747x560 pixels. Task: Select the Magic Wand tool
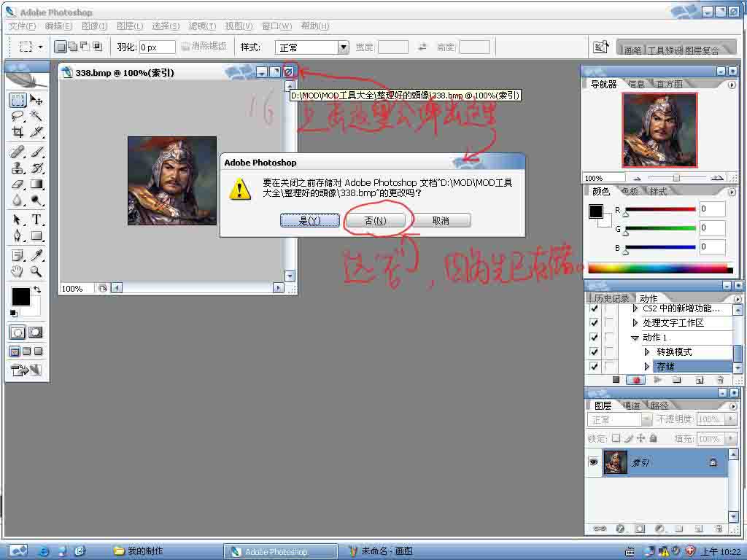coord(36,116)
